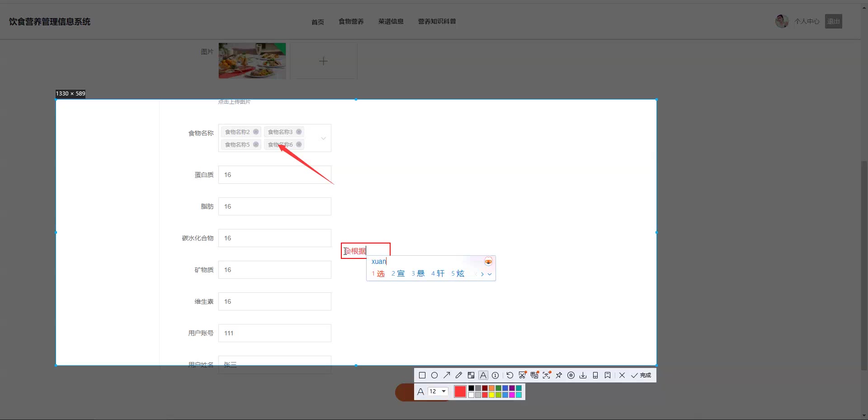Select the ellipse annotation tool
The width and height of the screenshot is (868, 420).
[x=434, y=375]
